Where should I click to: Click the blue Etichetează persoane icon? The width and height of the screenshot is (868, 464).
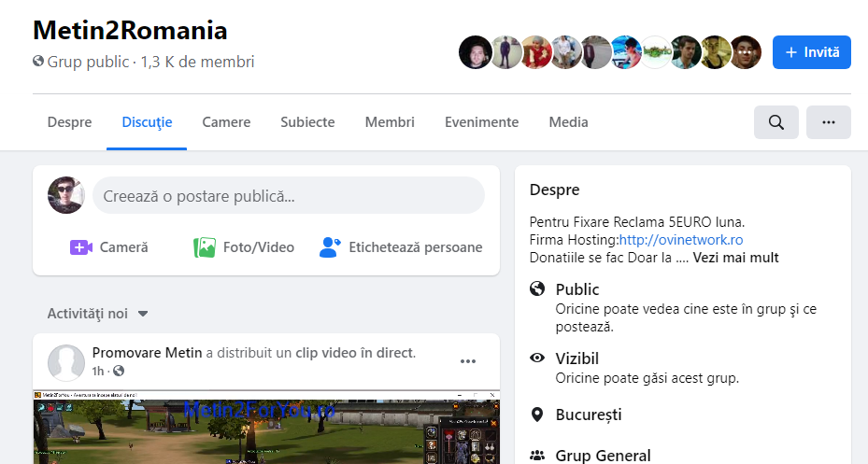pos(330,247)
